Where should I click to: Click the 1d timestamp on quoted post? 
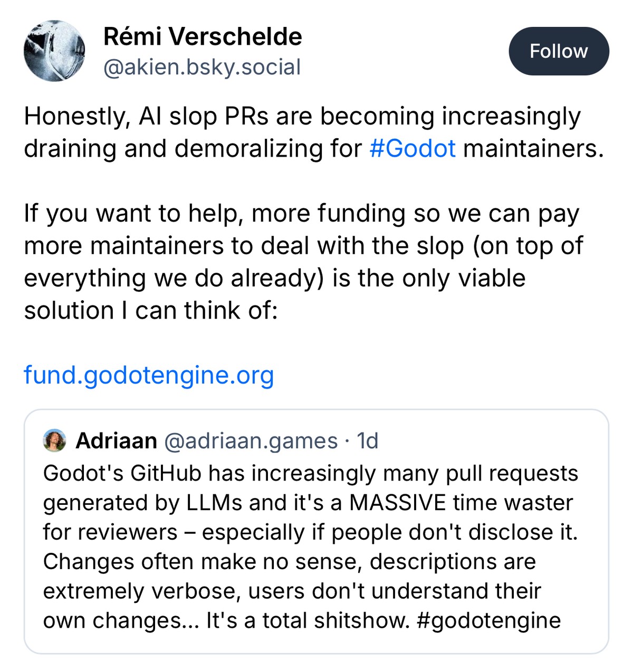point(368,440)
